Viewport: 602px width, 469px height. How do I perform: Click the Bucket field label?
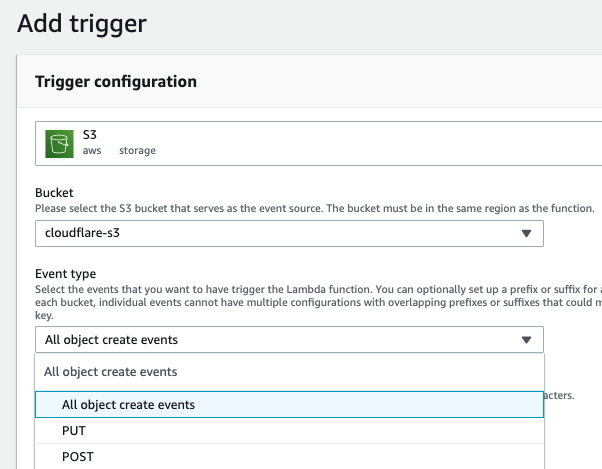(53, 192)
